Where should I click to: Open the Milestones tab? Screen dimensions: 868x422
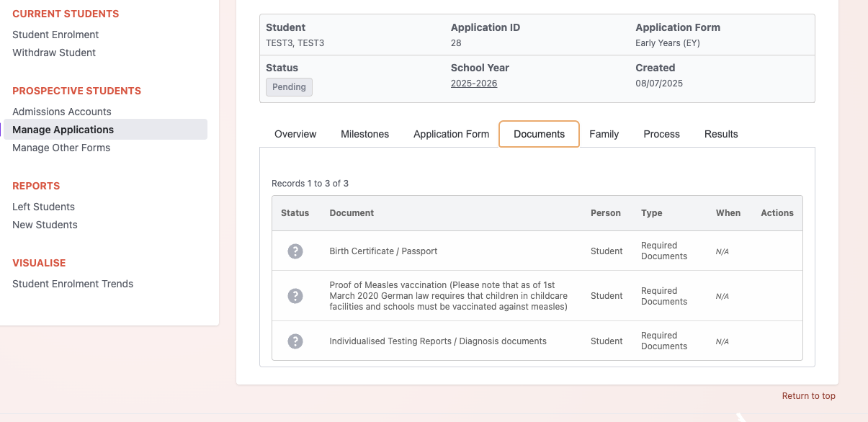(364, 134)
